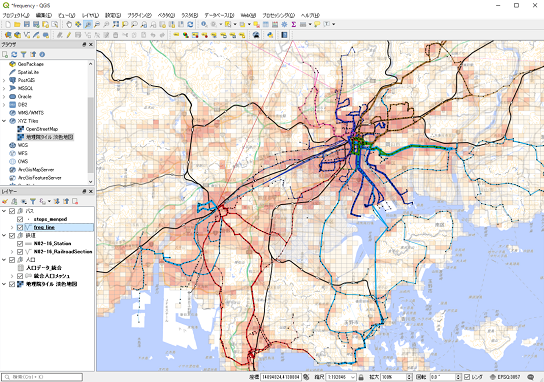Open the Python console icon

[270, 35]
